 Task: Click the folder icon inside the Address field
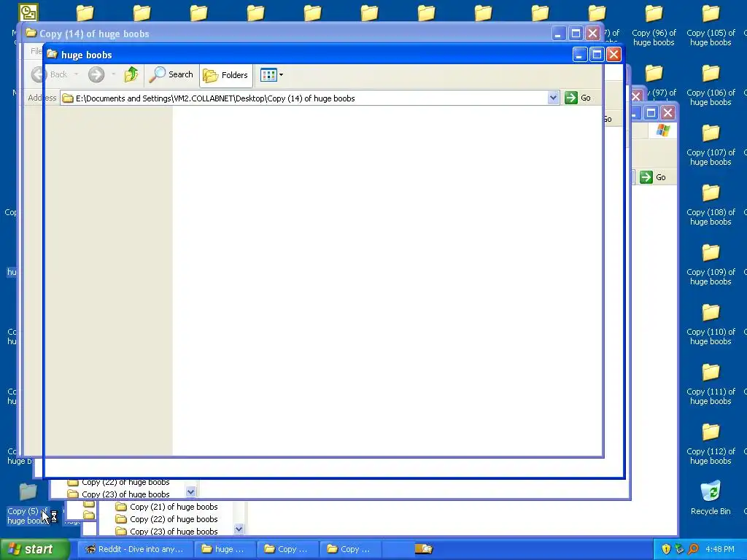(68, 98)
